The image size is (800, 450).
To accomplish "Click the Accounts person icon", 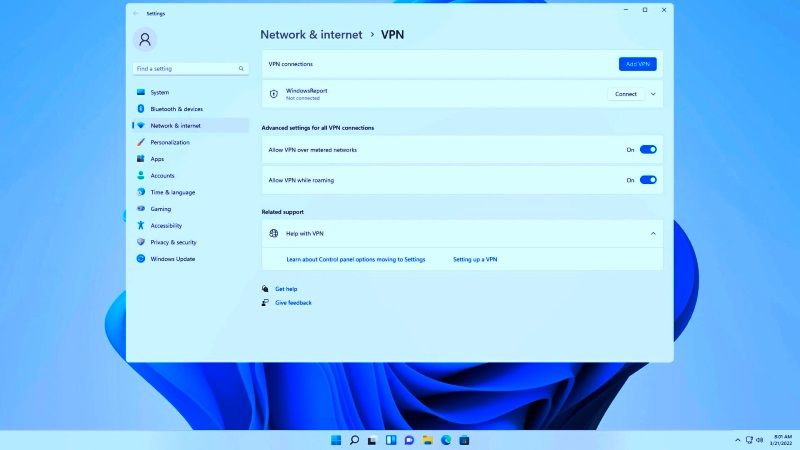I will point(141,176).
